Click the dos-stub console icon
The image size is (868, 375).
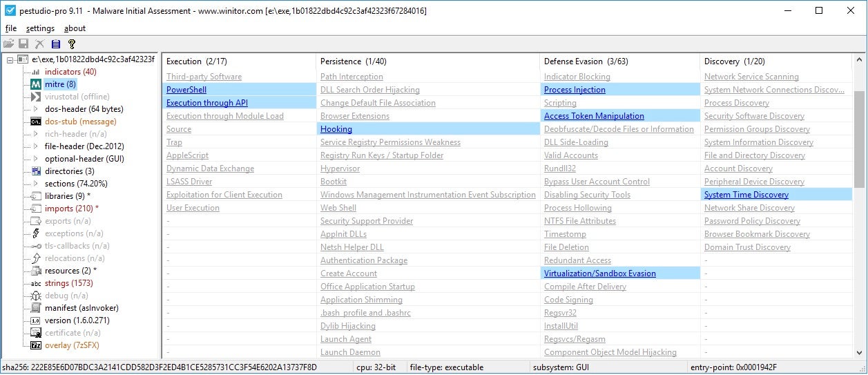coord(36,122)
